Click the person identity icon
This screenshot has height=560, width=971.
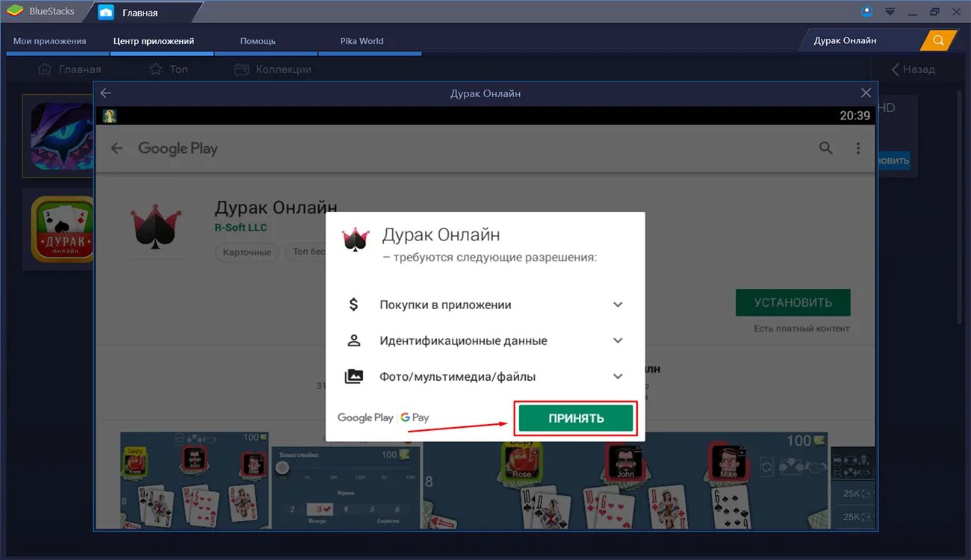pos(354,340)
